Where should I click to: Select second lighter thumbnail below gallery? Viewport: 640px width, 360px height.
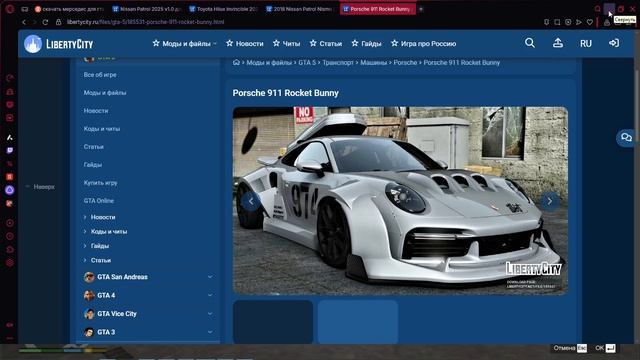pyautogui.click(x=358, y=322)
